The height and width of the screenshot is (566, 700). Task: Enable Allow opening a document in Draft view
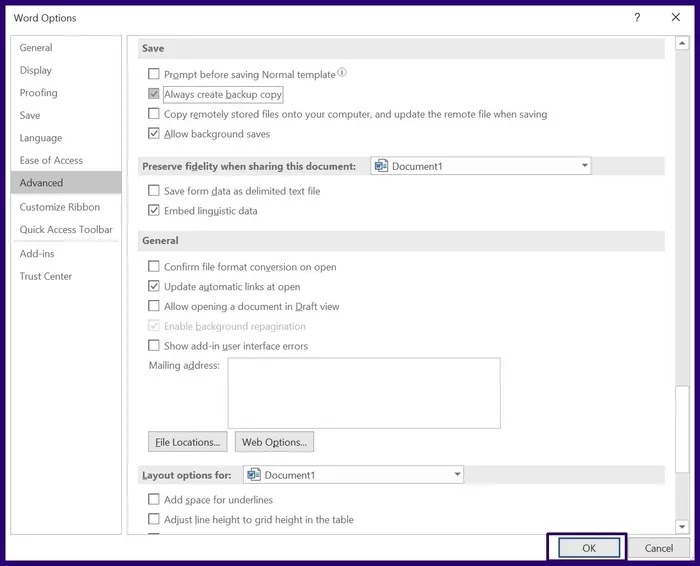tap(154, 306)
